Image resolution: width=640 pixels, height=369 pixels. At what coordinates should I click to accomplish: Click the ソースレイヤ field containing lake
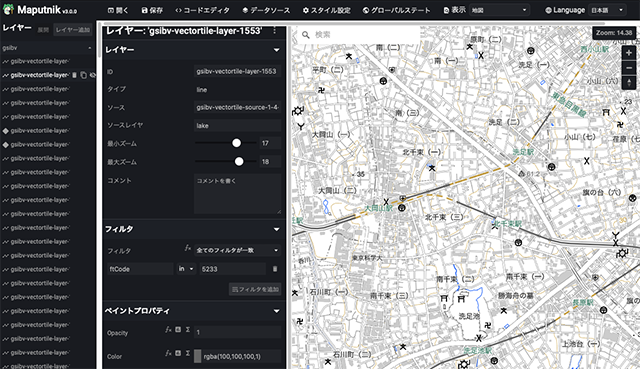pos(237,126)
